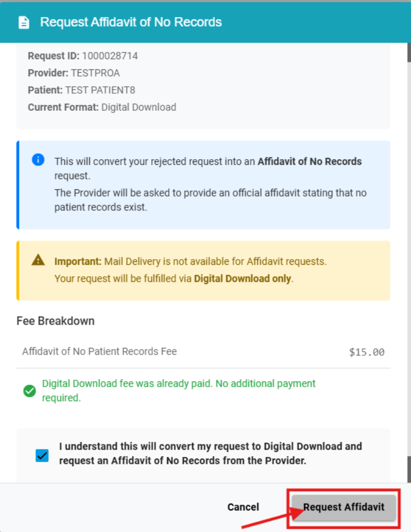Select the Affidavit of No Patient Records Fee row label

(99, 351)
